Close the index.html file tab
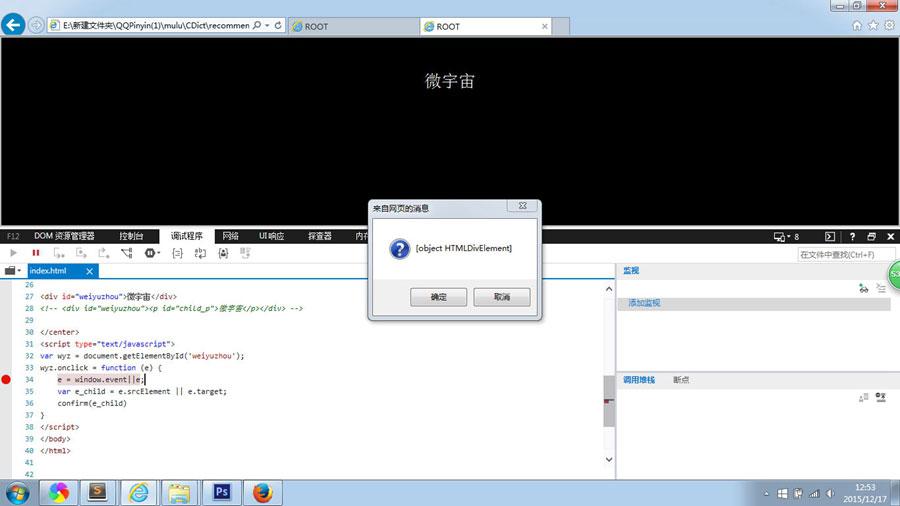 click(x=90, y=271)
